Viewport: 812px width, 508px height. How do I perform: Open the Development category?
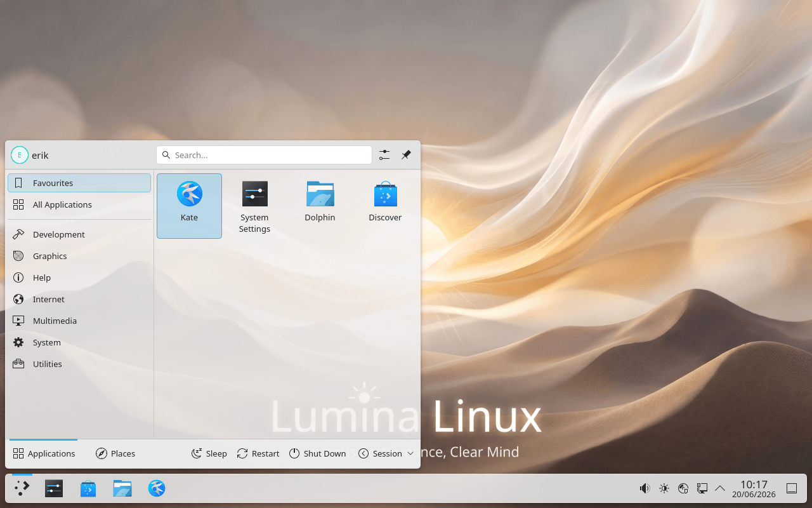[x=79, y=234]
